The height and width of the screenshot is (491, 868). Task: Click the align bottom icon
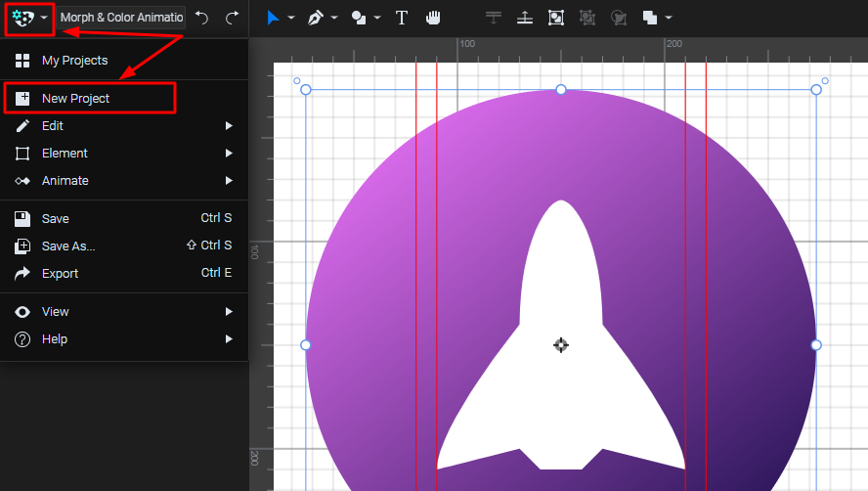tap(524, 18)
